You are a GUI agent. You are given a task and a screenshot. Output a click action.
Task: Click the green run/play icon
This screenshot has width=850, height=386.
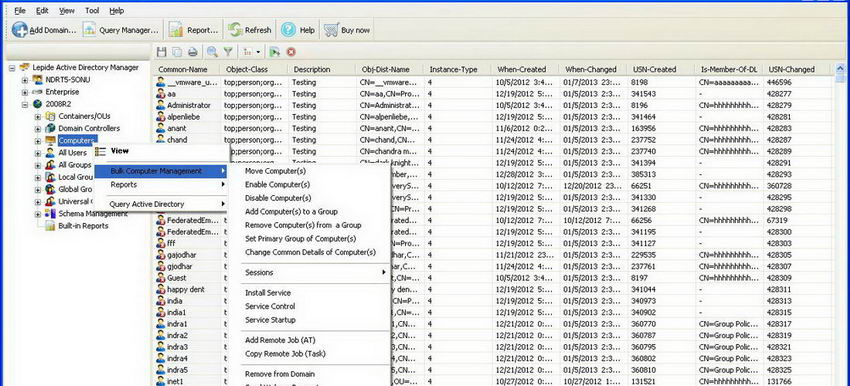(x=275, y=52)
